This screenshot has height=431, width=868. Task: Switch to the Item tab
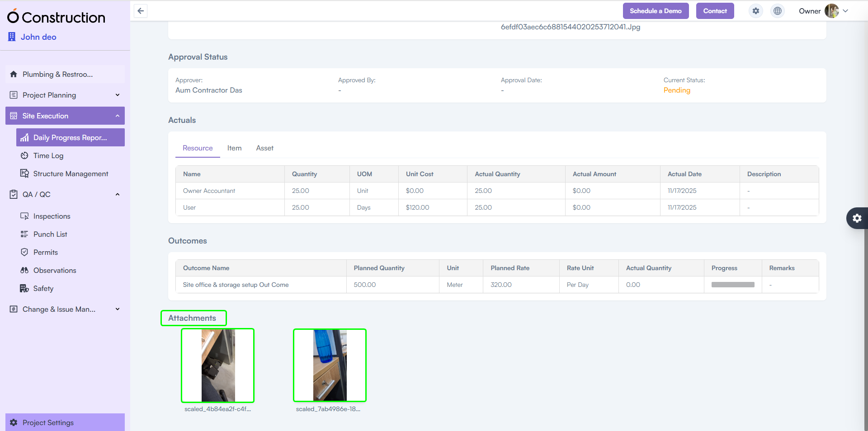[x=234, y=148]
